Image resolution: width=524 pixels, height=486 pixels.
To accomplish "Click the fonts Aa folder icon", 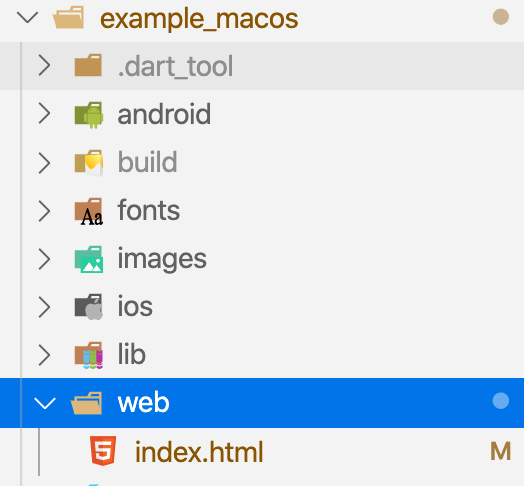I will [89, 211].
